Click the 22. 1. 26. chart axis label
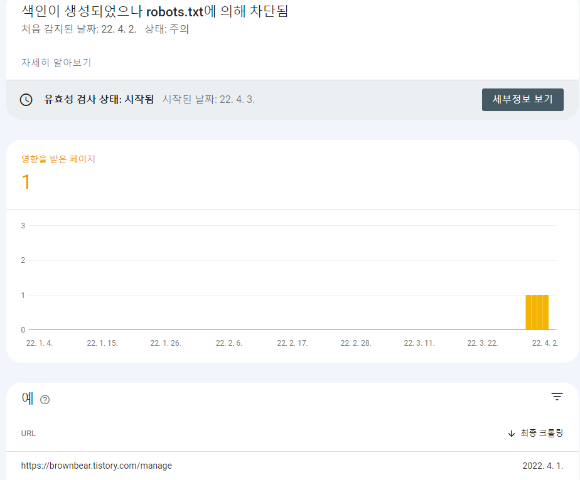Viewport: 580px width, 480px height. tap(165, 343)
